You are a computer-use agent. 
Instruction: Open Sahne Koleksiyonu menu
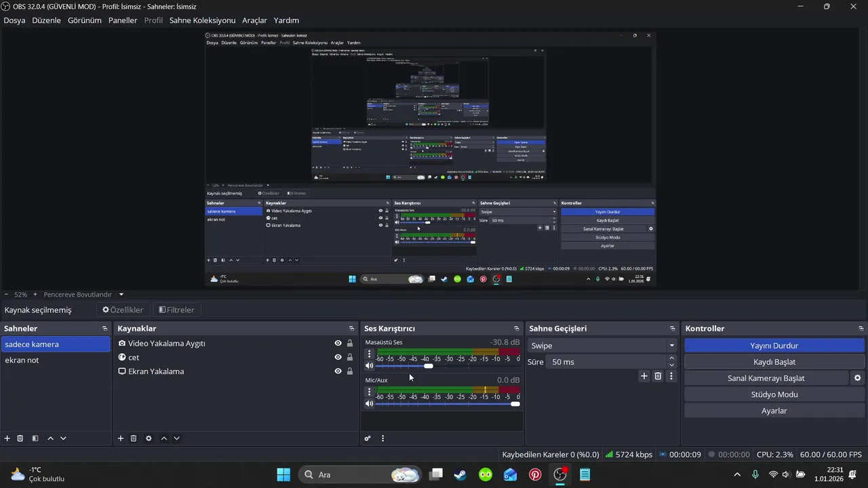coord(202,20)
